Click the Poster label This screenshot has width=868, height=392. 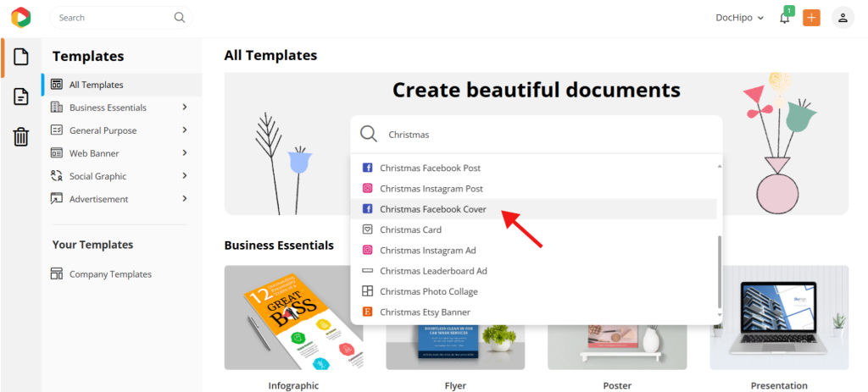[617, 385]
